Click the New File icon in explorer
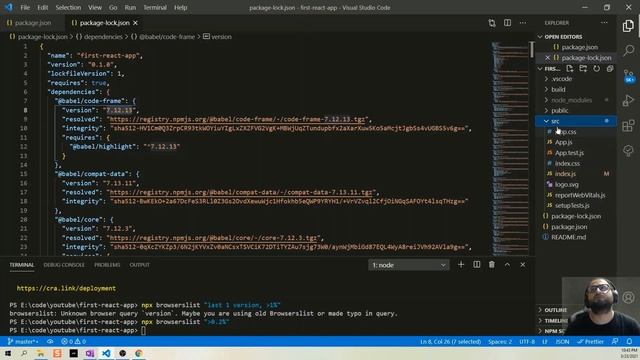The image size is (640, 360). coord(569,69)
